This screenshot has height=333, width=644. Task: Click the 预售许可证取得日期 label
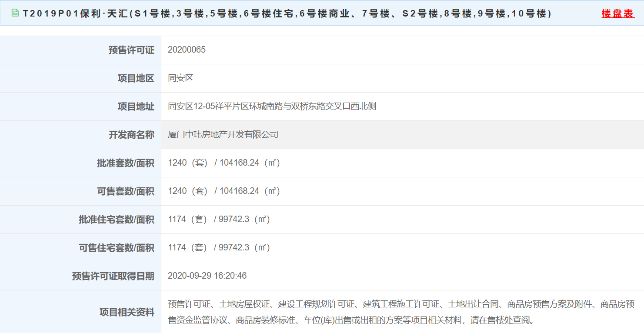tap(113, 276)
